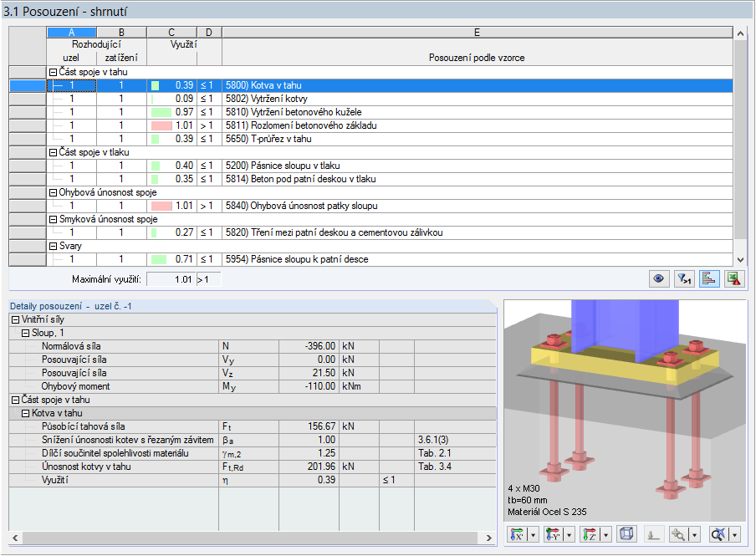The height and width of the screenshot is (556, 756).
Task: Toggle the filter exceeding-ratio icon
Action: [684, 278]
